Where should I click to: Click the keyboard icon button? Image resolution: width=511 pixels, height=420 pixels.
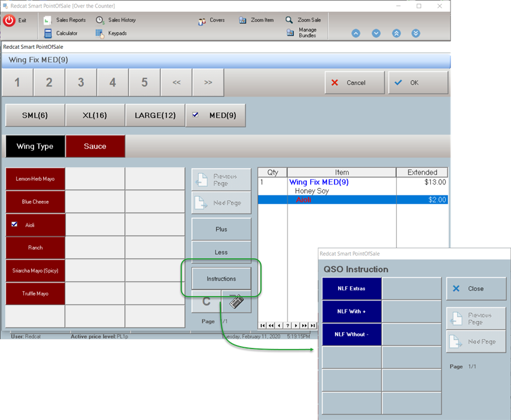click(x=237, y=301)
